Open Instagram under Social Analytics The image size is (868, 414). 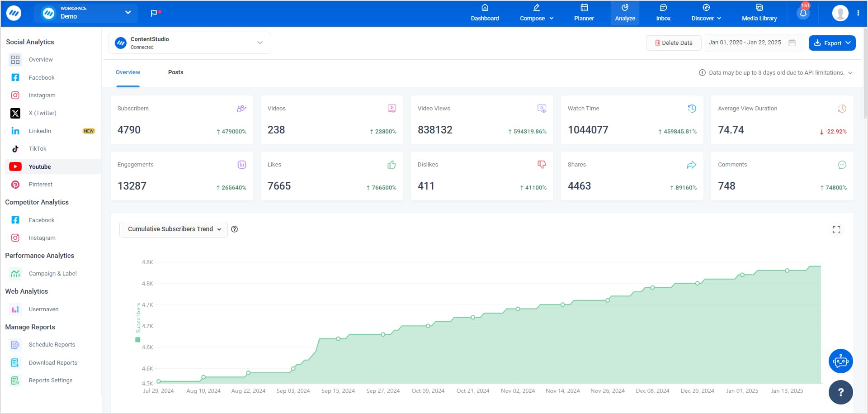(53, 95)
